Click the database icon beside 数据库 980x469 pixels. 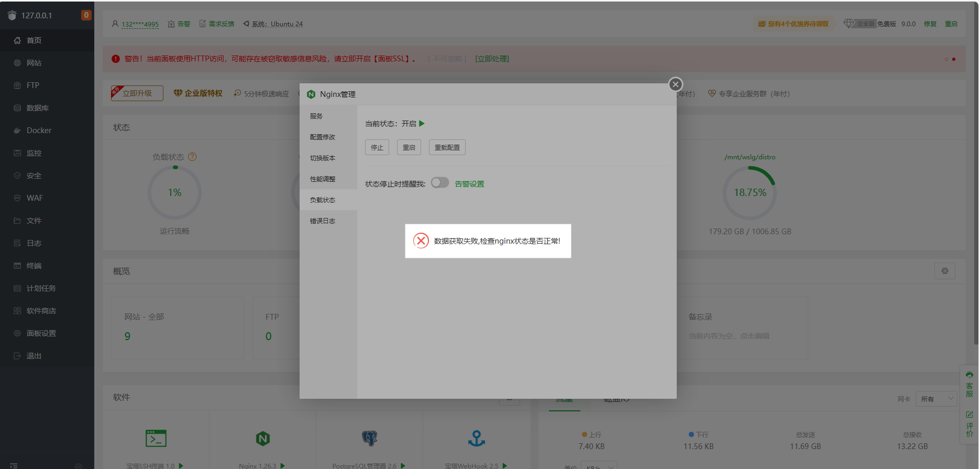17,108
